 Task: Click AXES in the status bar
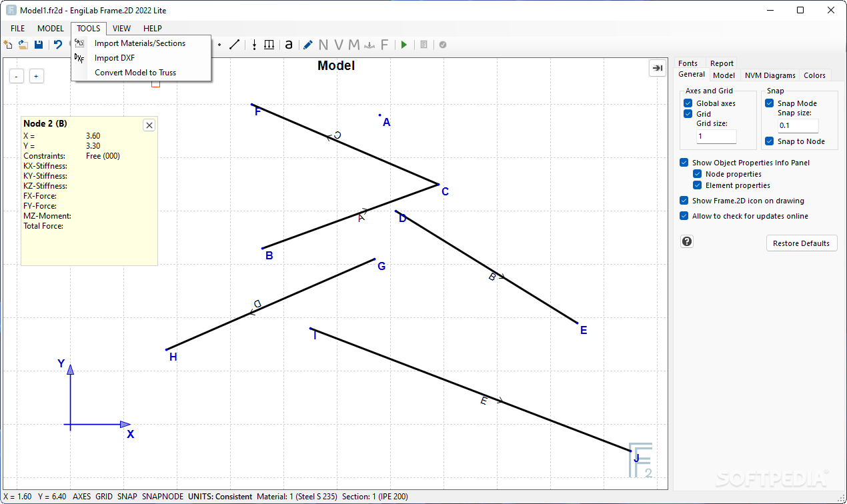pyautogui.click(x=82, y=497)
